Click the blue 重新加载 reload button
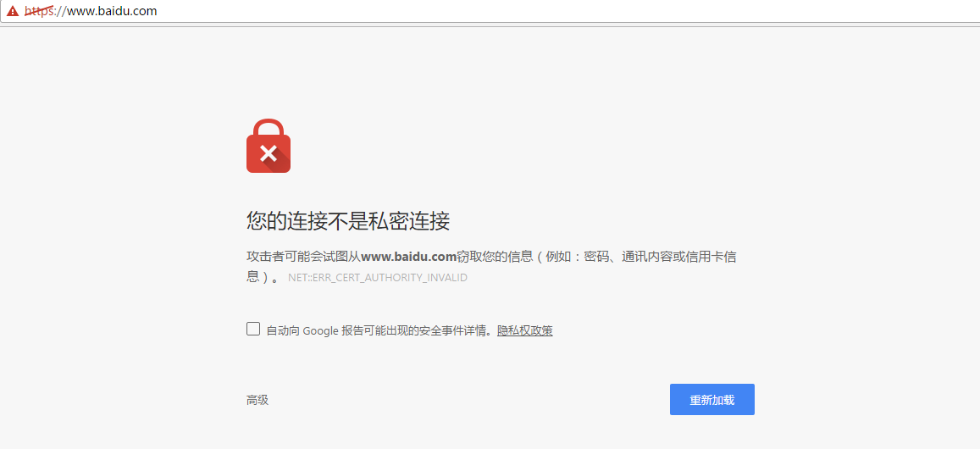This screenshot has height=449, width=980. 711,400
